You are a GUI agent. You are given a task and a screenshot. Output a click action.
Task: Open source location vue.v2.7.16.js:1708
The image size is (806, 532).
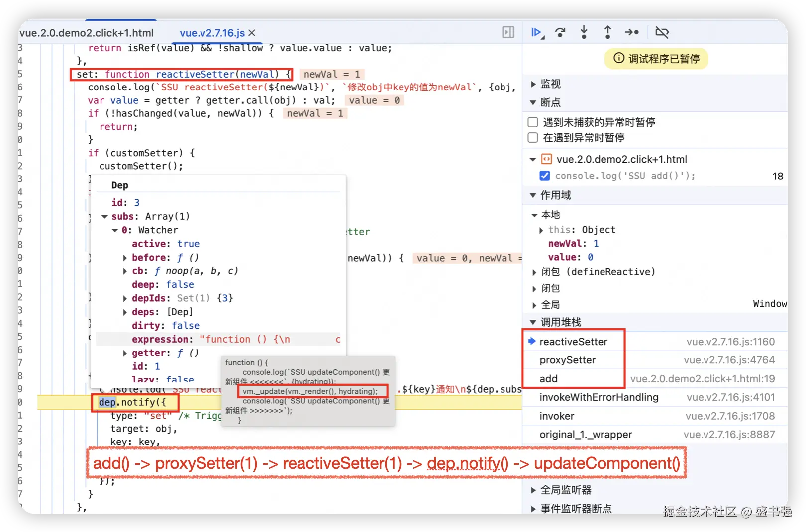pyautogui.click(x=730, y=416)
